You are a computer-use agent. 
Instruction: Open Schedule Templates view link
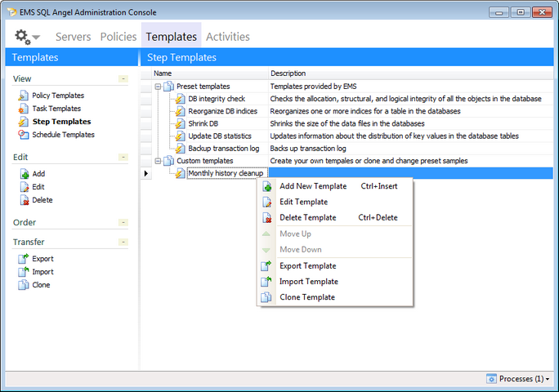[63, 135]
